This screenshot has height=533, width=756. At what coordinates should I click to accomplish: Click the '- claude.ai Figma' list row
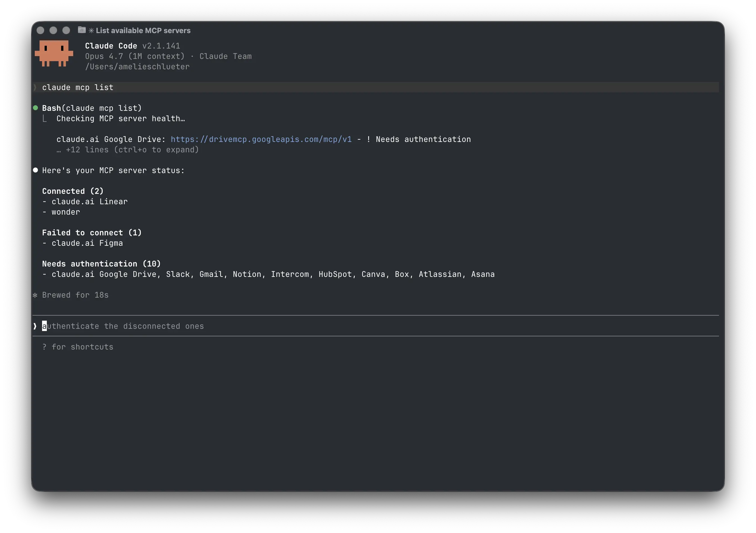(x=83, y=243)
